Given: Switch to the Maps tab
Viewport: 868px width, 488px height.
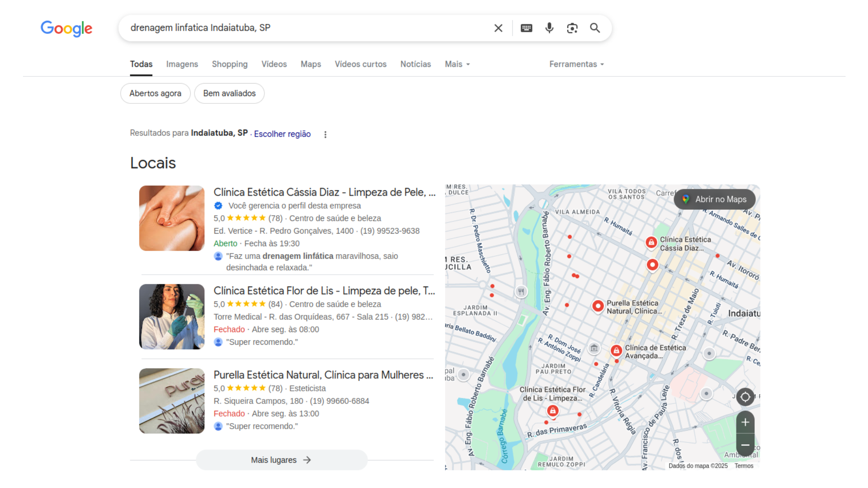Looking at the screenshot, I should tap(311, 64).
